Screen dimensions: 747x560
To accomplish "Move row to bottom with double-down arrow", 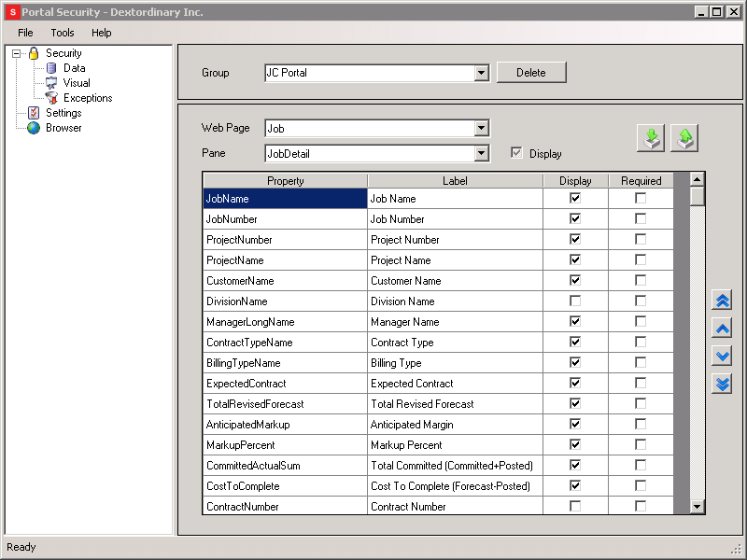I will [x=722, y=384].
